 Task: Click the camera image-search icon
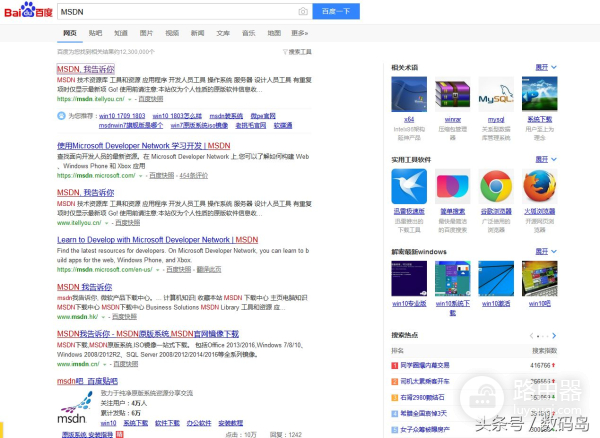(x=303, y=11)
